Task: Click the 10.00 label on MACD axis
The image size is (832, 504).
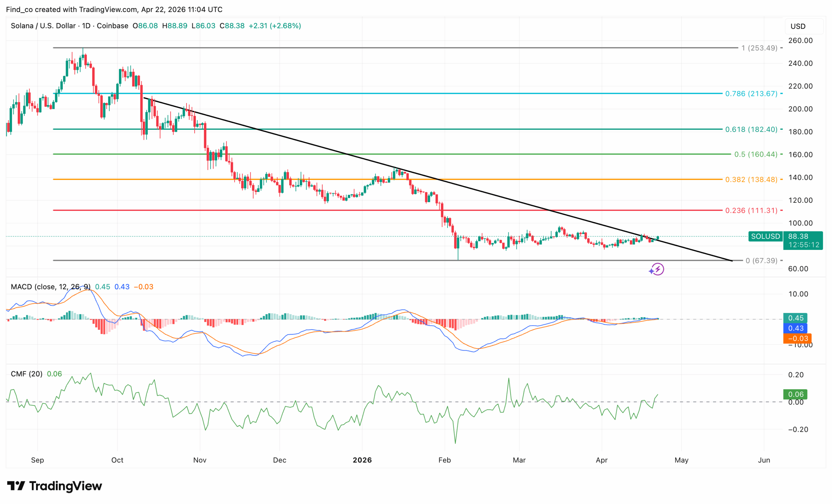Action: click(x=798, y=294)
